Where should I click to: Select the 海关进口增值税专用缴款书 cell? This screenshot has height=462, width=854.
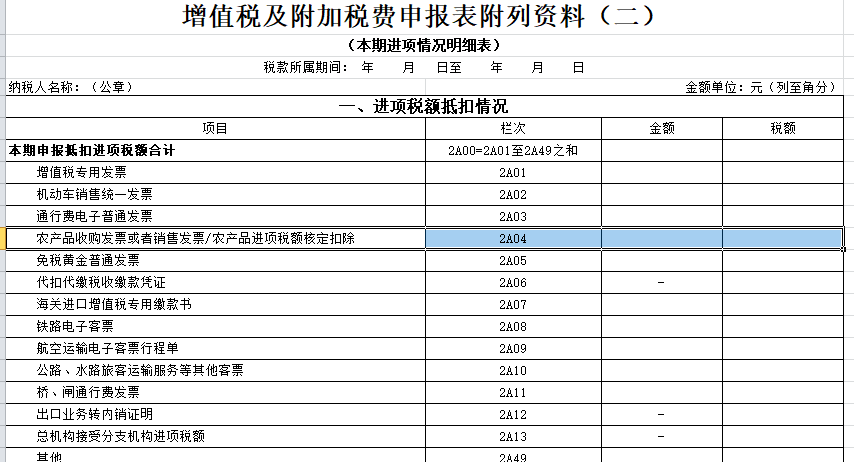pos(215,305)
